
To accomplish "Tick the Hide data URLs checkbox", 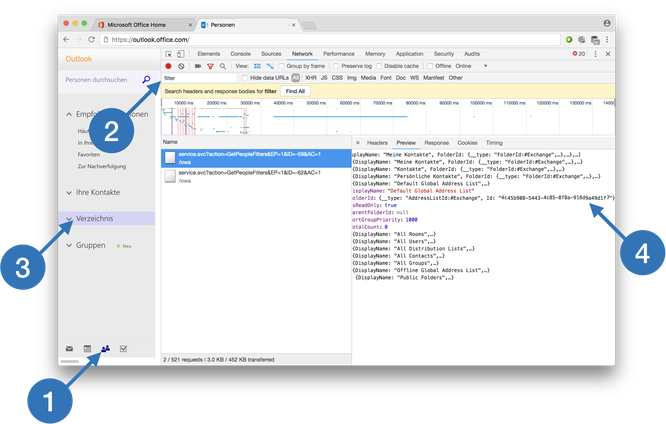I will [x=245, y=78].
